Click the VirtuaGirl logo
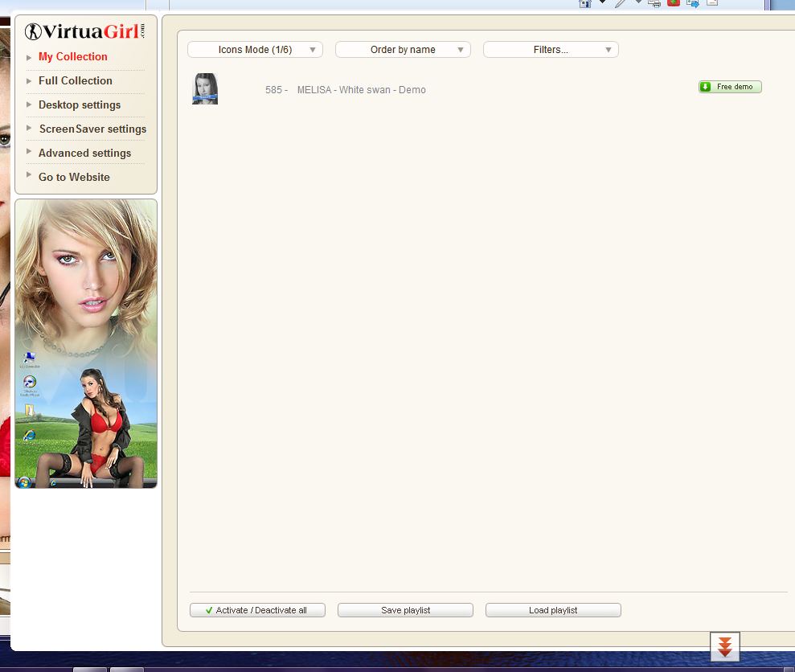795x672 pixels. [84, 31]
